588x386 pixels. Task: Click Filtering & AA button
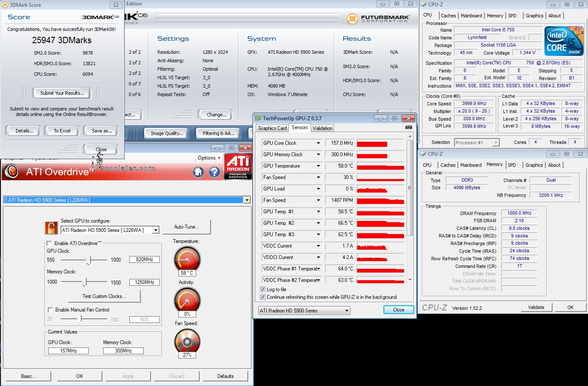pyautogui.click(x=218, y=133)
